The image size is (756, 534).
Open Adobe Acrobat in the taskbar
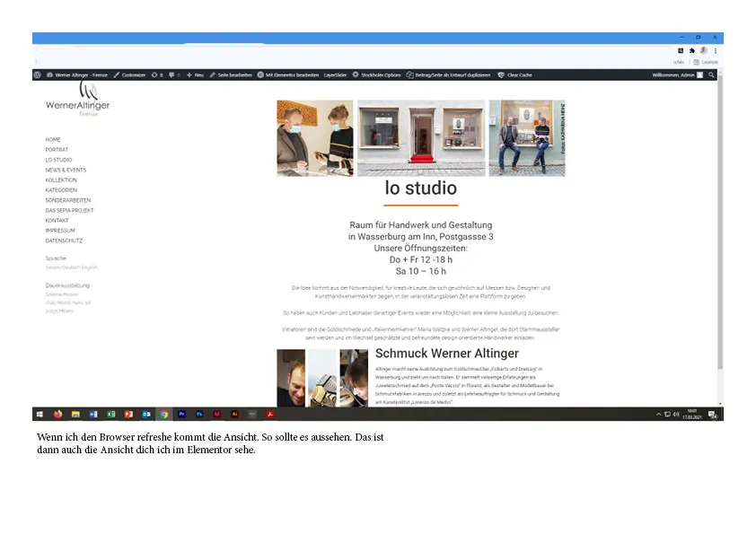pos(270,414)
